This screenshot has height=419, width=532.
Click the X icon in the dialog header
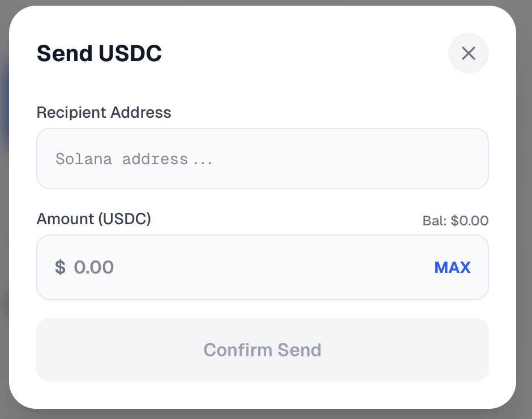click(x=468, y=53)
